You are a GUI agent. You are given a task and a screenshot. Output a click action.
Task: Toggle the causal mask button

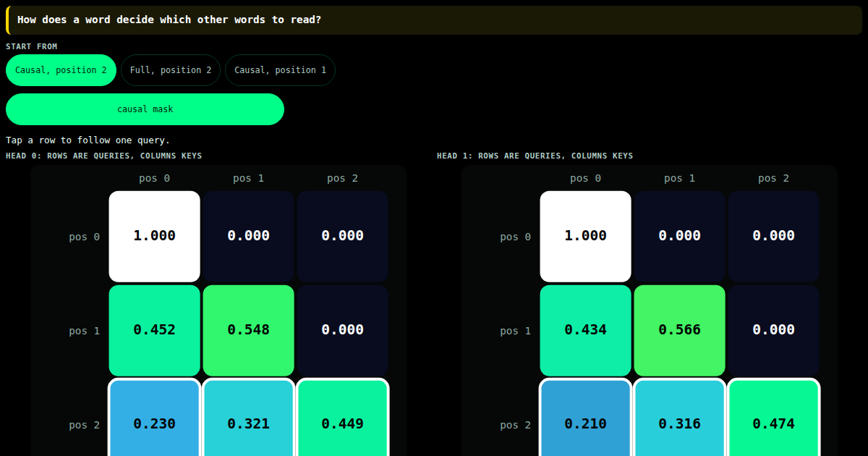click(x=145, y=109)
